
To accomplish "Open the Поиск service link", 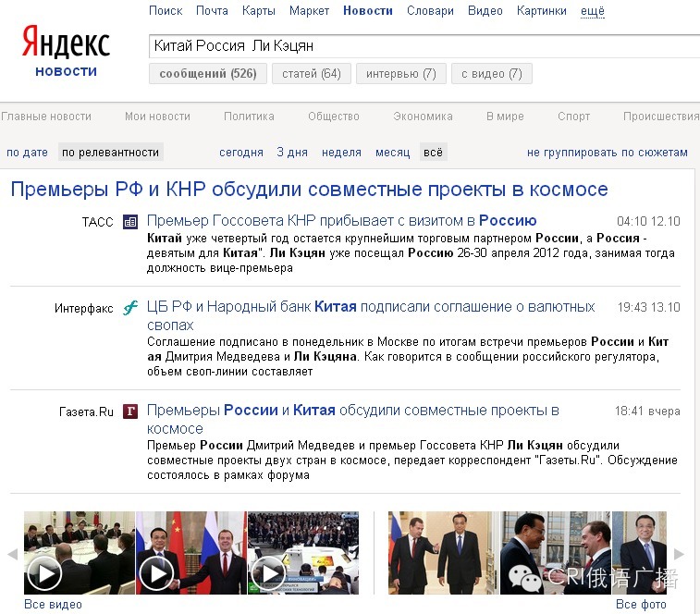I will pos(166,11).
